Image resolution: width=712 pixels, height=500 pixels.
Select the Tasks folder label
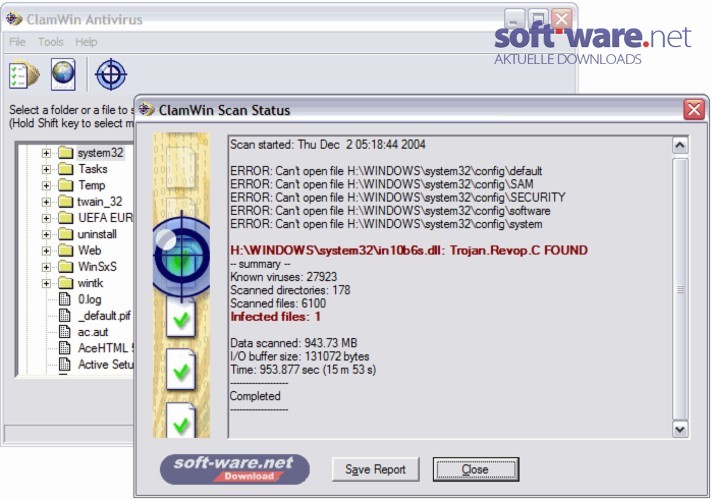point(93,169)
